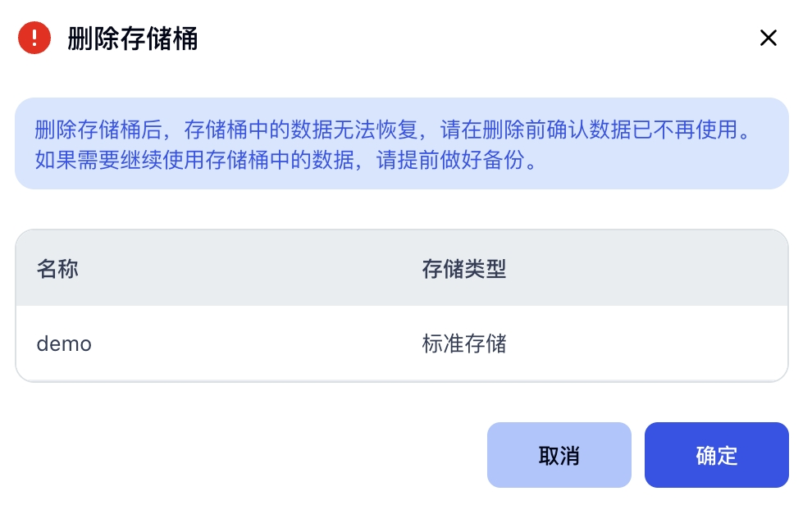Click the demo bucket name cell

(x=64, y=343)
